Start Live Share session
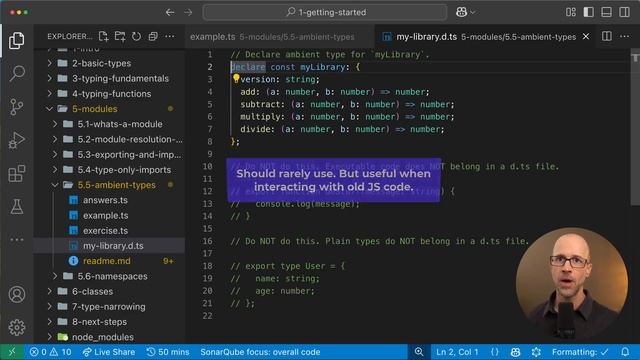The width and height of the screenshot is (640, 360). (x=109, y=352)
